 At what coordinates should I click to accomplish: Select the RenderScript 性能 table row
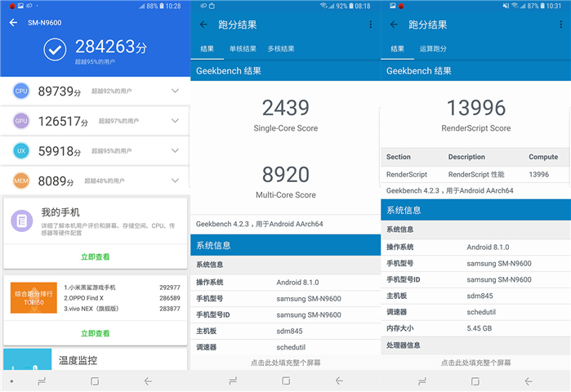(x=475, y=174)
